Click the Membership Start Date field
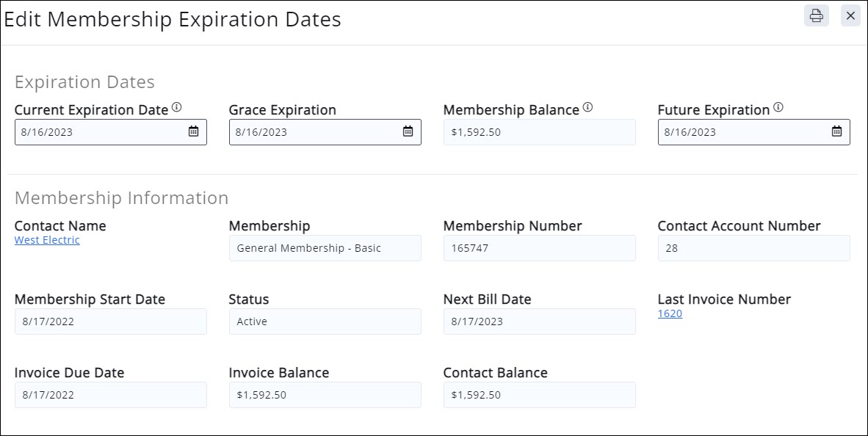Screen dimensions: 868x436 (x=110, y=321)
